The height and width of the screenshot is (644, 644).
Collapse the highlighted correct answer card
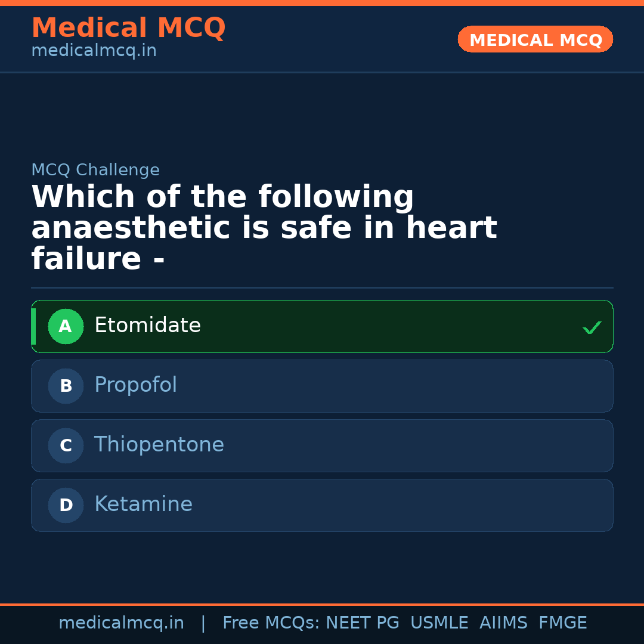tap(322, 326)
